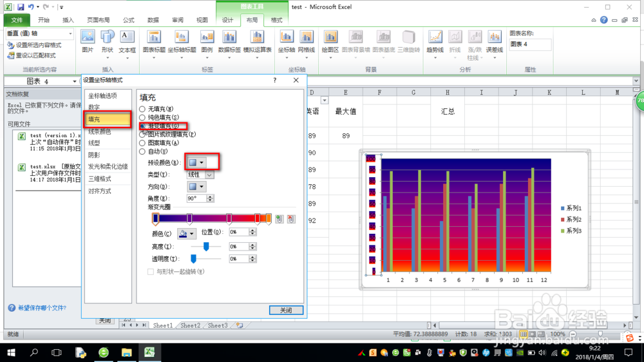Open the Sheet2 worksheet tab
This screenshot has width=644, height=362.
(x=191, y=325)
